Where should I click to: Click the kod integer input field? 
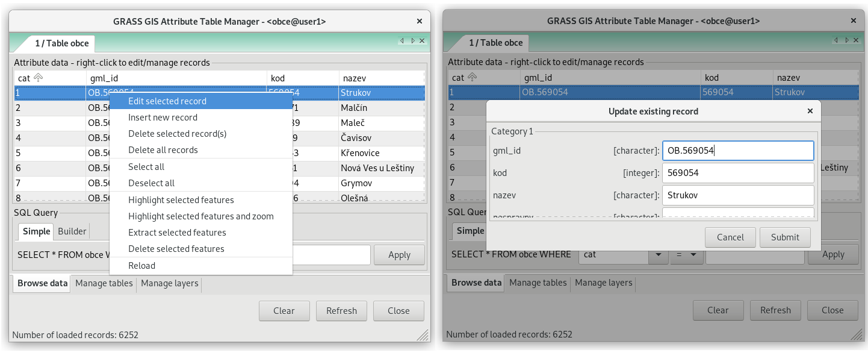738,173
